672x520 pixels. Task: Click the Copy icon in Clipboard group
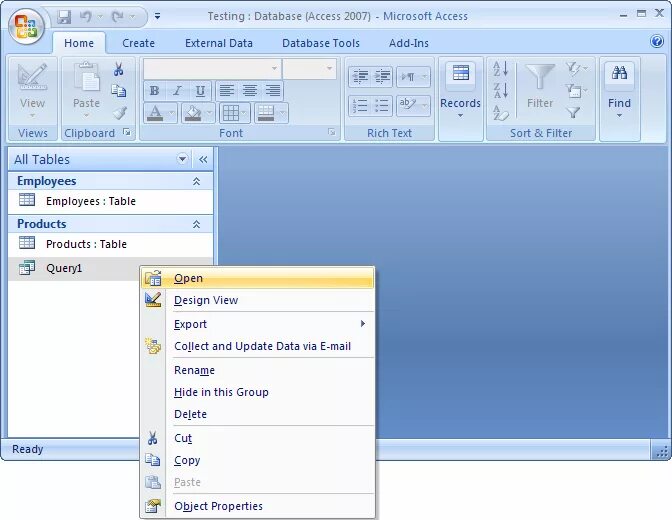pos(119,90)
